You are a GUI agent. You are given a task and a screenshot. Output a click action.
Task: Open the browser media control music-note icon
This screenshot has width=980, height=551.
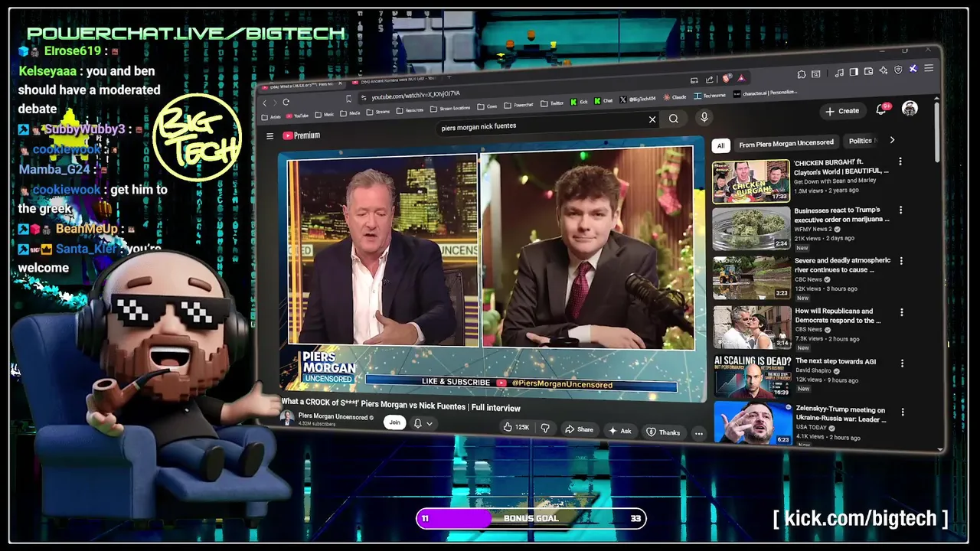[x=839, y=73]
